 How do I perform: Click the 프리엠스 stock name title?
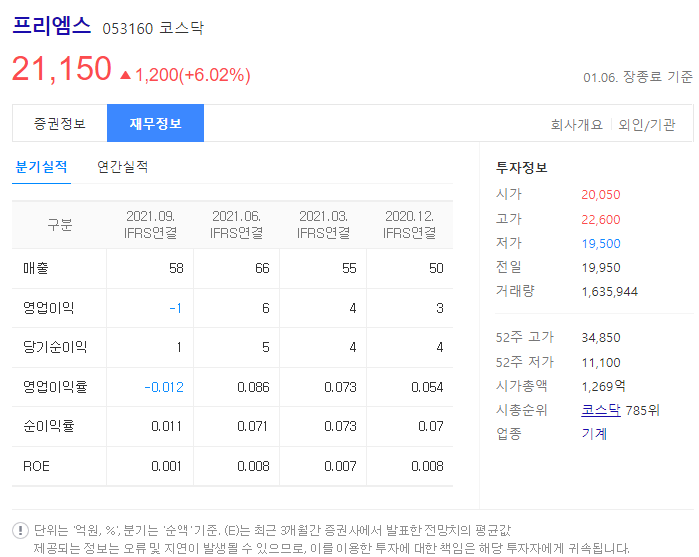pos(52,25)
